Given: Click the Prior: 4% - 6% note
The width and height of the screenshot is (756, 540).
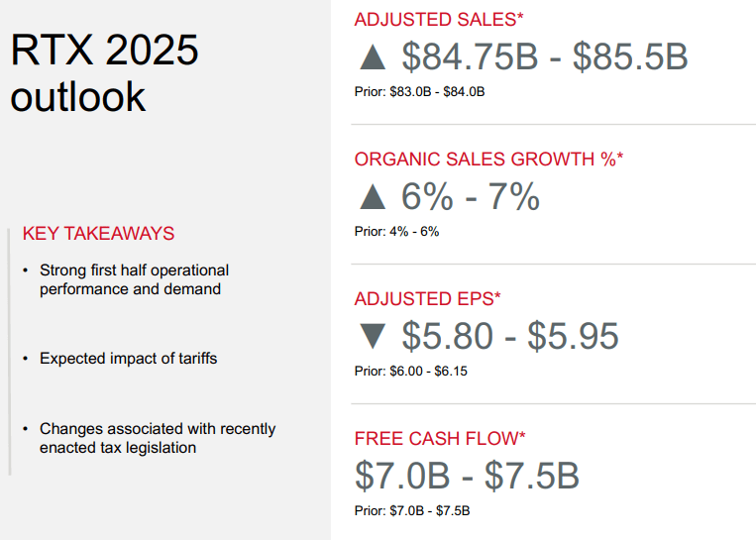Looking at the screenshot, I should click(396, 231).
